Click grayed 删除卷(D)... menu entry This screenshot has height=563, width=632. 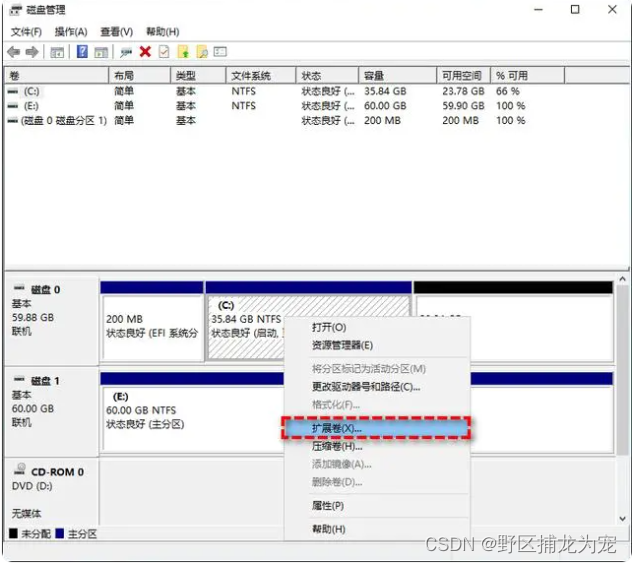point(377,482)
